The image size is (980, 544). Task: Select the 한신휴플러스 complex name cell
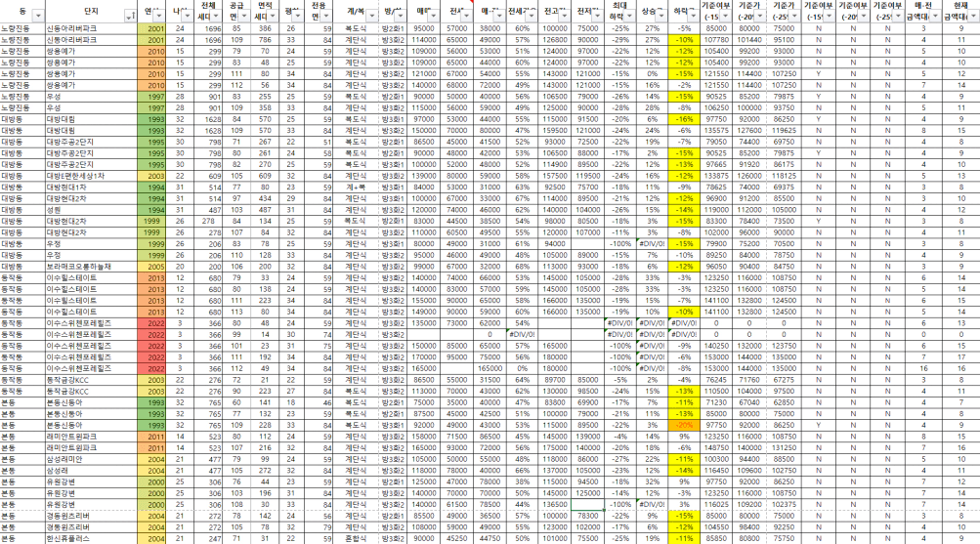tap(92, 538)
